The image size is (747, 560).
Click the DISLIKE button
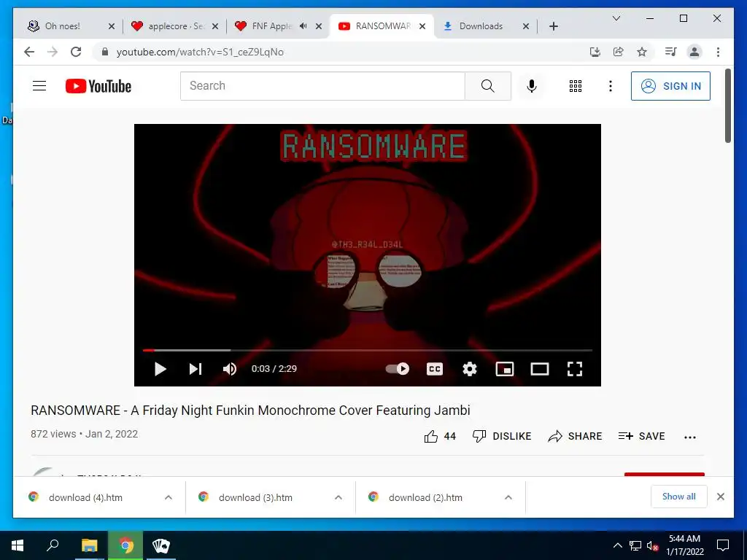(502, 436)
